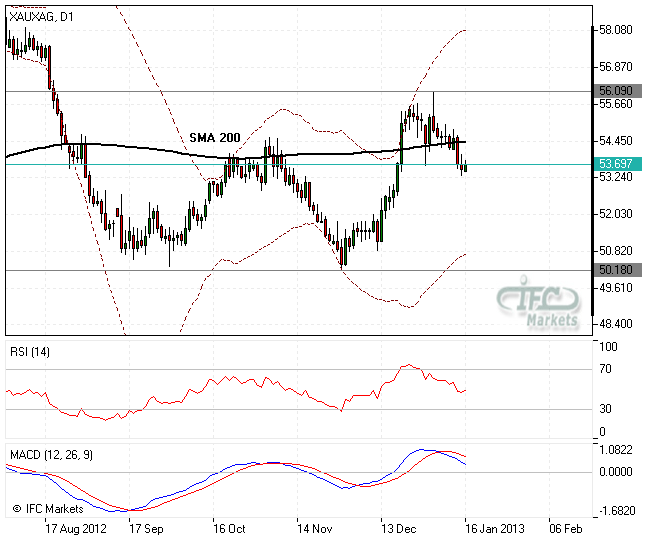Select the 13 Dec date marker
The image size is (647, 538).
click(x=398, y=527)
